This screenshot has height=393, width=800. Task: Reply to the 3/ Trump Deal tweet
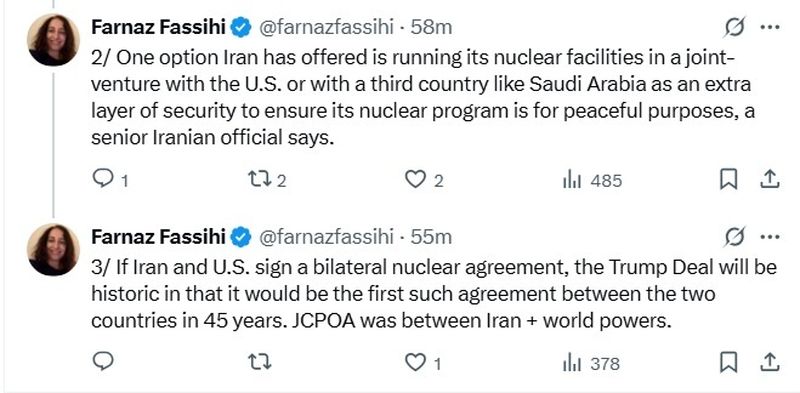click(x=104, y=362)
